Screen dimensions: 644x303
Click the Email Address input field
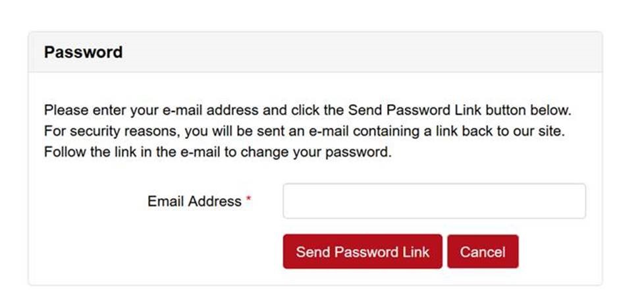(x=434, y=201)
